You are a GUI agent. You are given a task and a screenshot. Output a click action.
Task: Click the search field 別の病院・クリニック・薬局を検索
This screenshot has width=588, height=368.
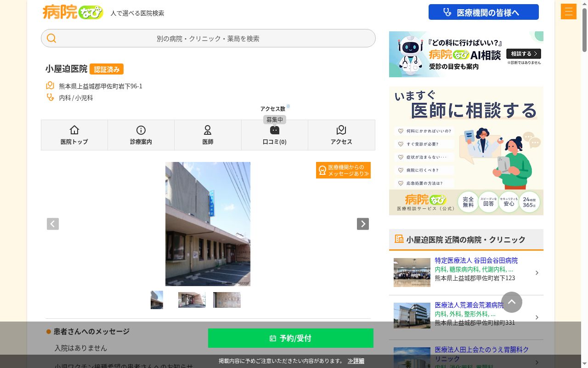click(208, 38)
